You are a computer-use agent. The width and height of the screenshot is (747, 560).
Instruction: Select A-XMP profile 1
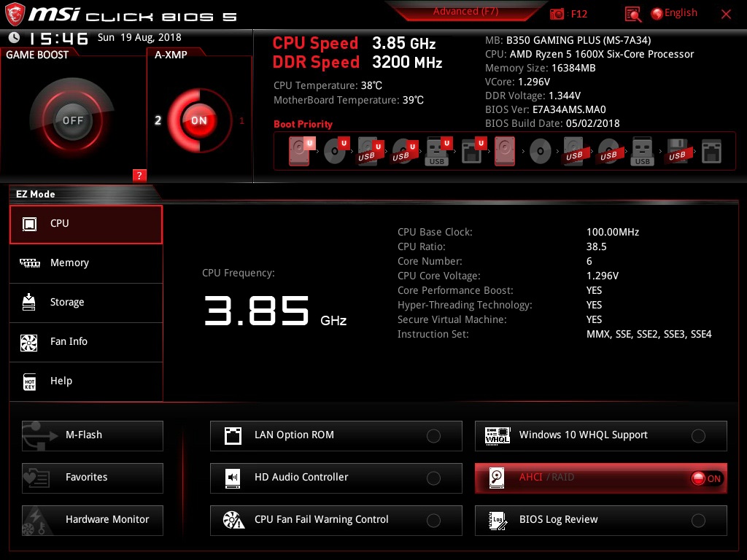[241, 120]
